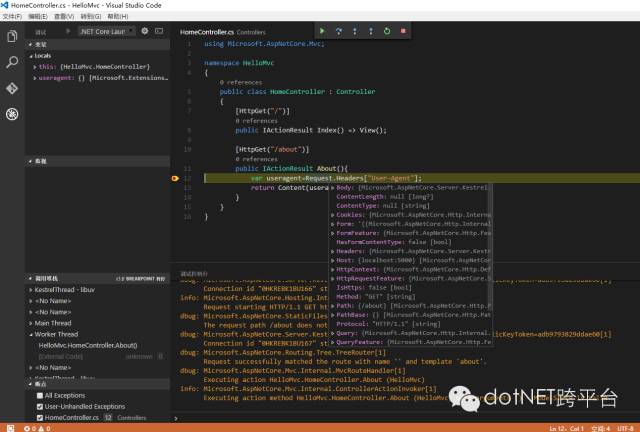
Task: Toggle User-Unhandled Exceptions checkbox
Action: point(40,407)
